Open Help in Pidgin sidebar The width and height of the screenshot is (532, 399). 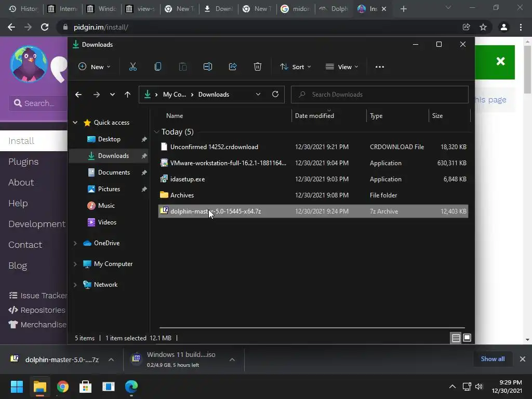(18, 203)
